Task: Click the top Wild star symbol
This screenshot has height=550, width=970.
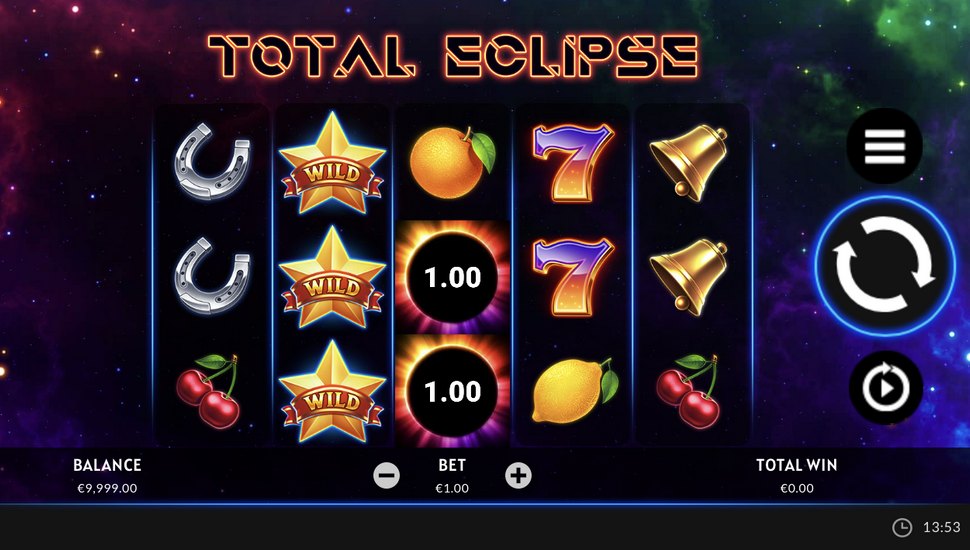Action: pyautogui.click(x=332, y=162)
